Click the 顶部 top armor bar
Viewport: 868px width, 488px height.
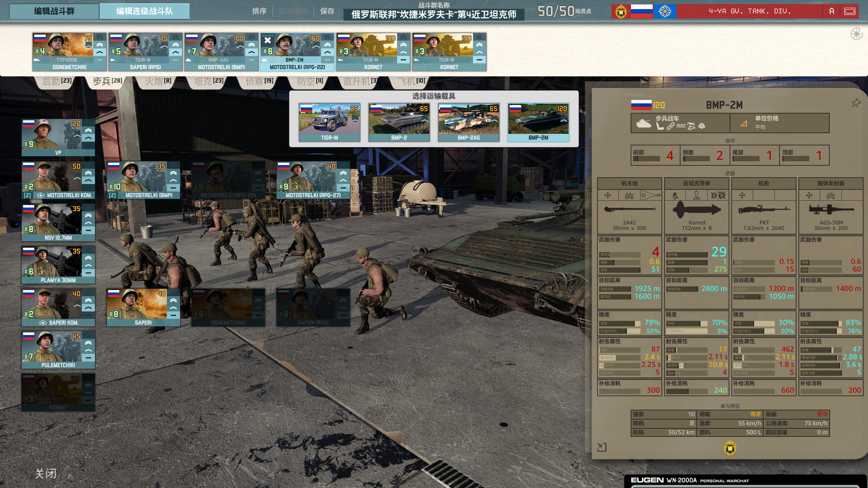tap(795, 159)
